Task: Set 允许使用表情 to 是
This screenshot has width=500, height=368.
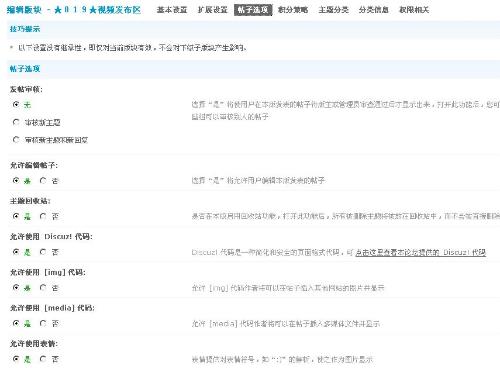Action: click(16, 359)
